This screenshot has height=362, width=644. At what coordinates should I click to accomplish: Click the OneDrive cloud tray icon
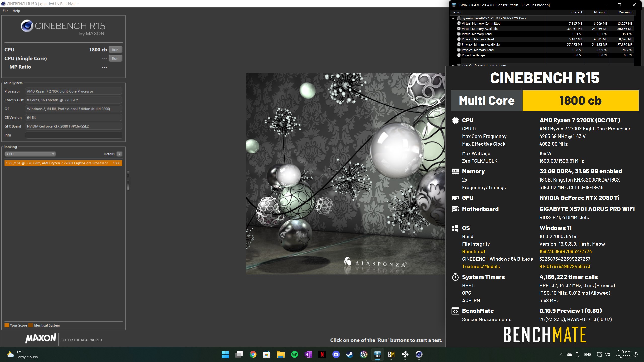[x=570, y=354]
